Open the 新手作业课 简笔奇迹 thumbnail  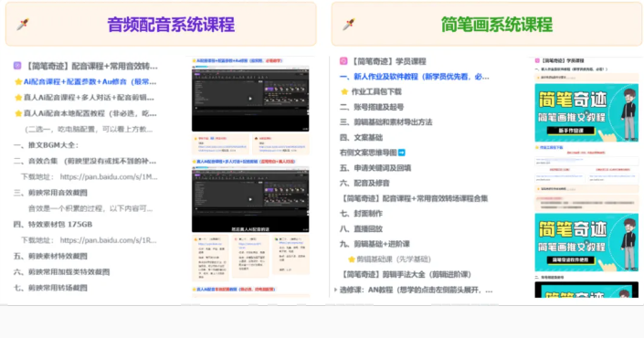586,113
